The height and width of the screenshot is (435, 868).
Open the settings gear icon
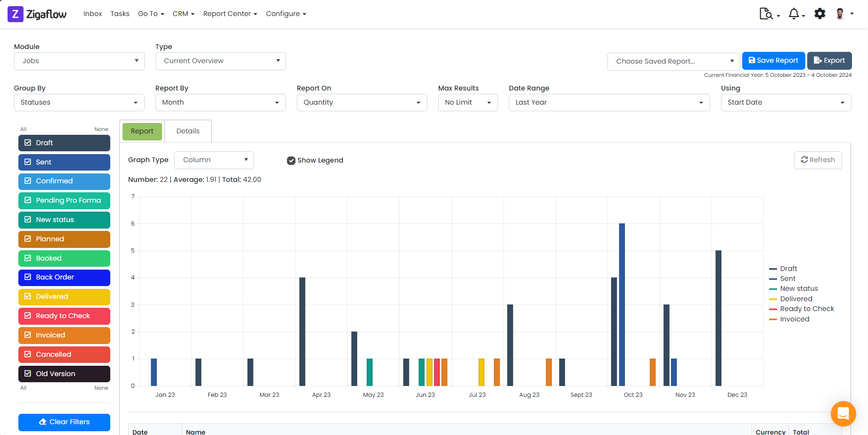[820, 14]
